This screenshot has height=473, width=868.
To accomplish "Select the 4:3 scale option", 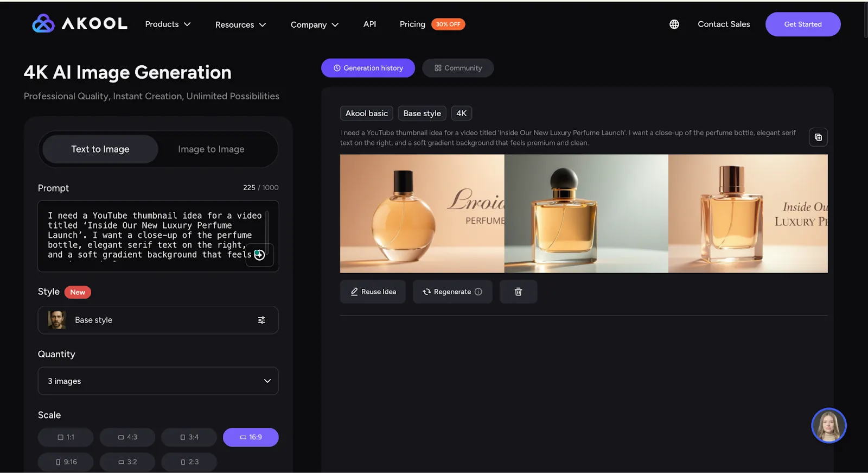I will click(127, 437).
